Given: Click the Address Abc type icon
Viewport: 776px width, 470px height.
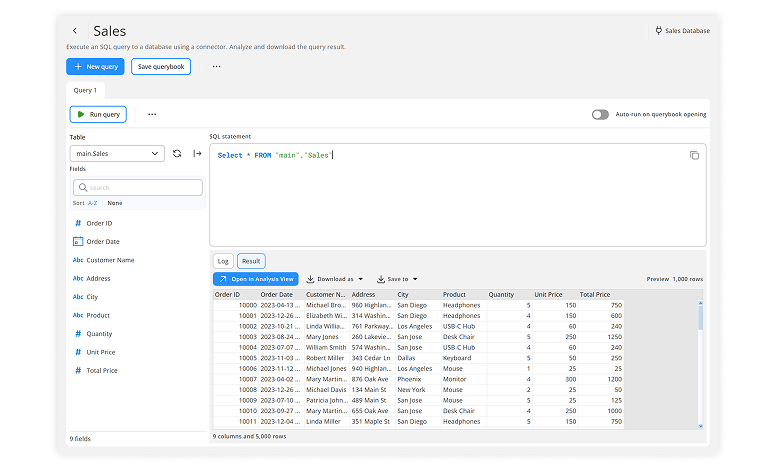Looking at the screenshot, I should click(78, 278).
